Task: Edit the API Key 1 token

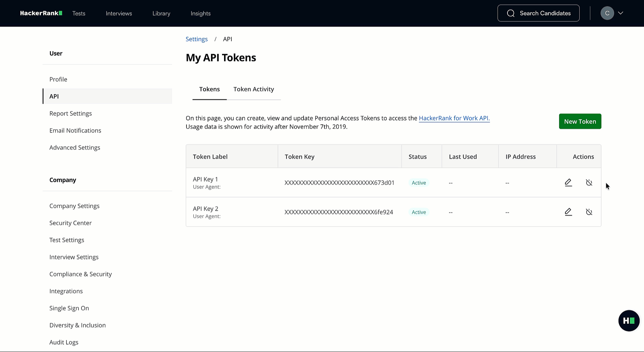Action: click(568, 183)
